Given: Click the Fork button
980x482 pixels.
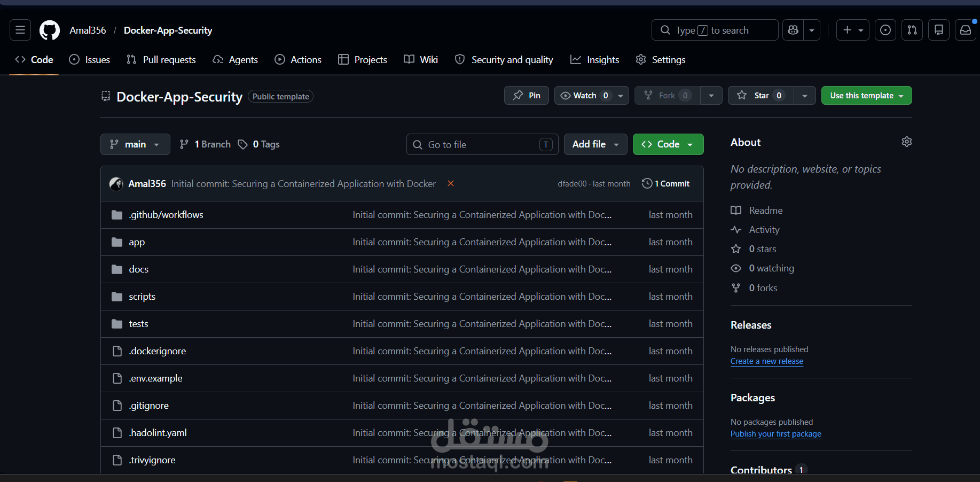Looking at the screenshot, I should 668,96.
